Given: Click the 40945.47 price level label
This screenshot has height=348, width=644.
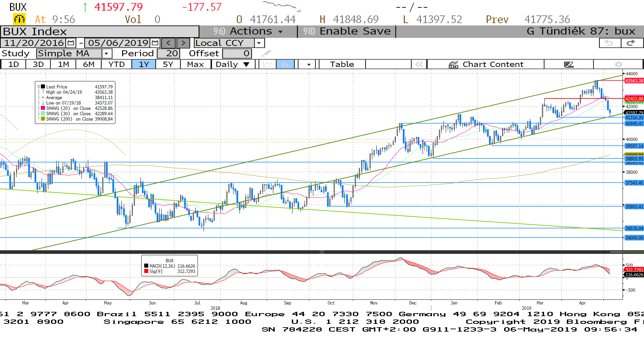Looking at the screenshot, I should pos(634,124).
